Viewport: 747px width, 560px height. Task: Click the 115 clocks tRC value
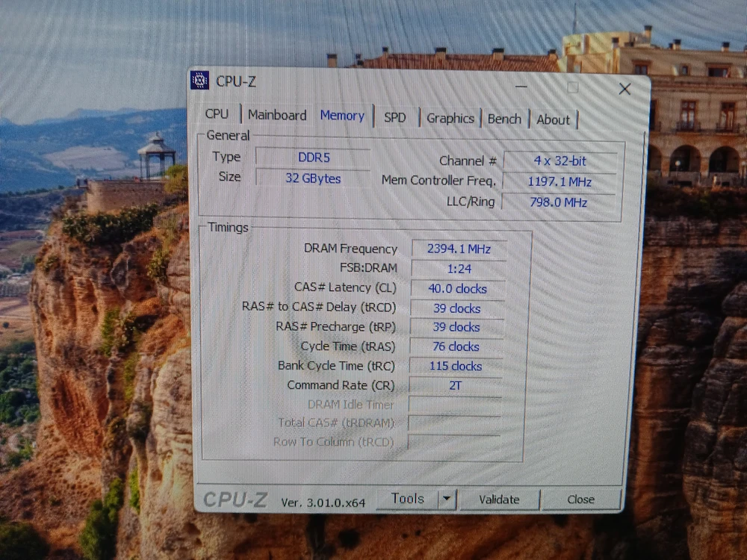point(456,366)
